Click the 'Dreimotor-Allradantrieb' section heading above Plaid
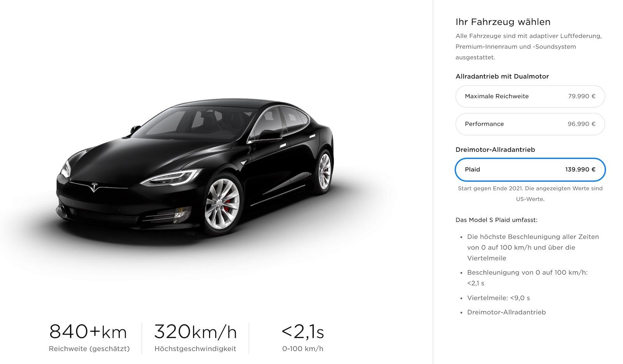The height and width of the screenshot is (364, 623). (495, 149)
